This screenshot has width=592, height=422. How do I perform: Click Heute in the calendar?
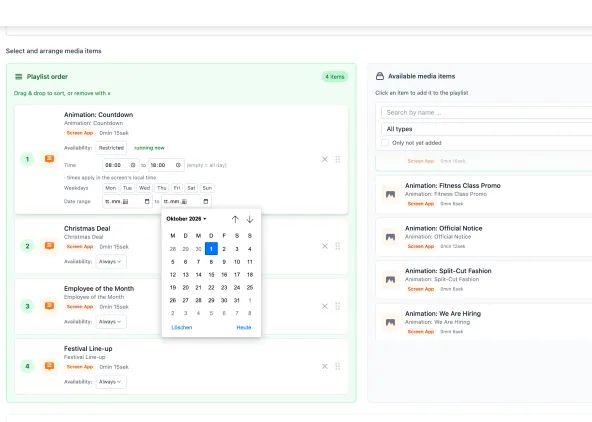[244, 327]
